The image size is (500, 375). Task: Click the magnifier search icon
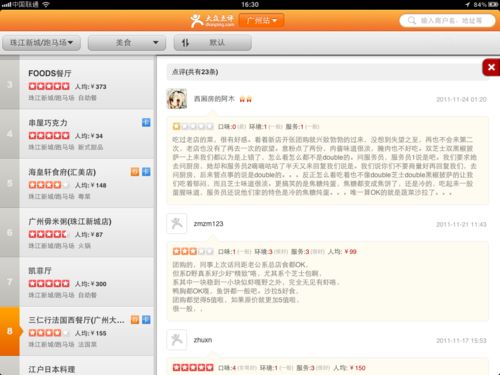pyautogui.click(x=412, y=21)
